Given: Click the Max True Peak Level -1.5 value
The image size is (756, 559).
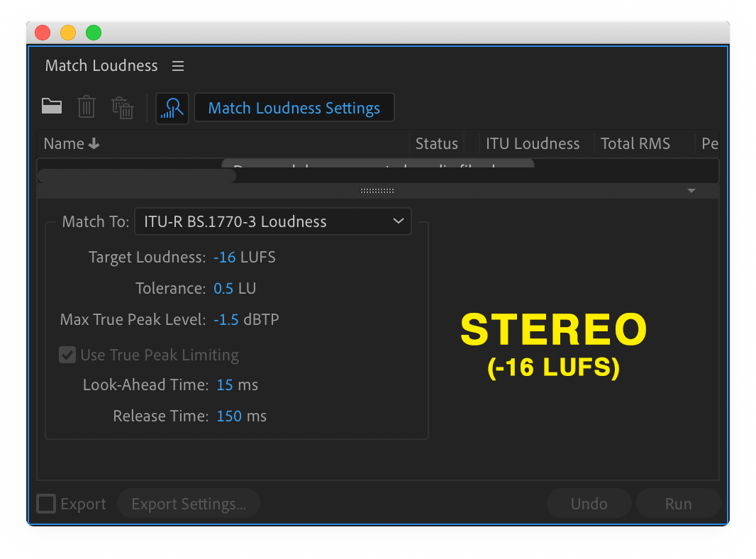Looking at the screenshot, I should pos(226,319).
